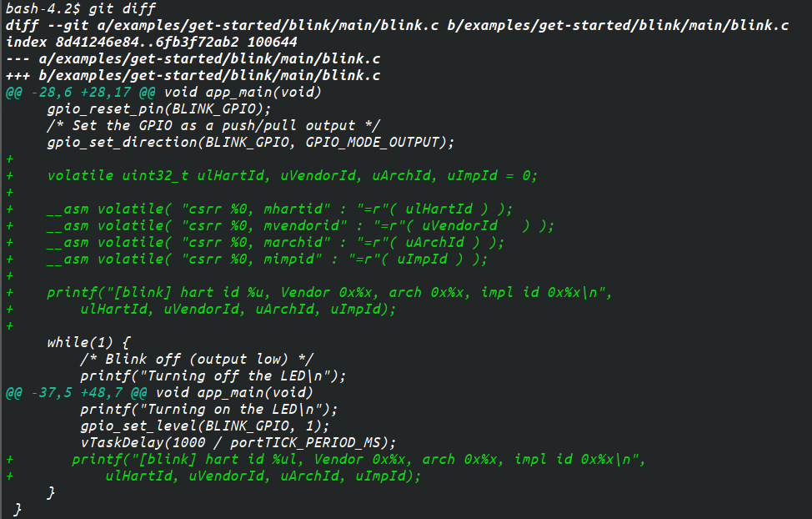Click the 'marchid' asm volatile line
Viewport: 812px width, 519px height.
(x=275, y=242)
